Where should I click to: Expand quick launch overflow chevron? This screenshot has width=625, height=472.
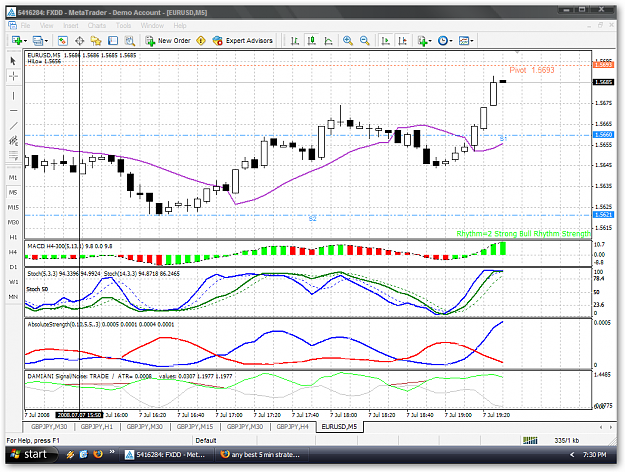pos(112,452)
